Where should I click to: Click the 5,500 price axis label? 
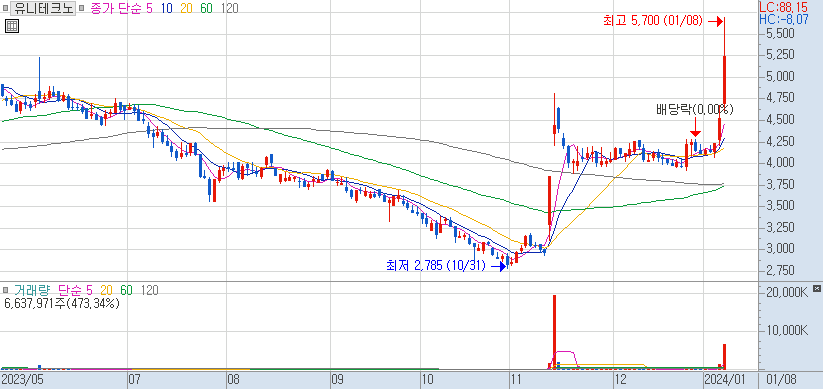pyautogui.click(x=779, y=33)
